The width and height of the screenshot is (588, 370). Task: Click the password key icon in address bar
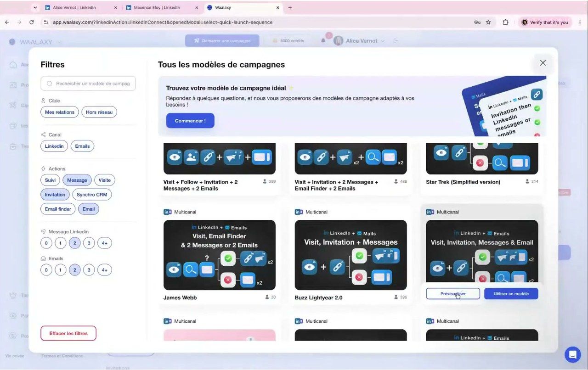pos(477,22)
